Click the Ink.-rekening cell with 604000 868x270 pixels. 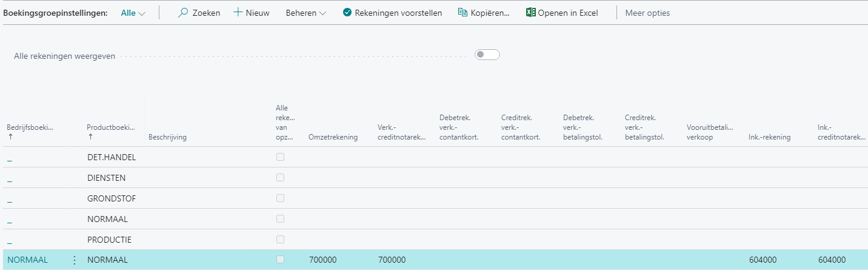[x=763, y=260]
